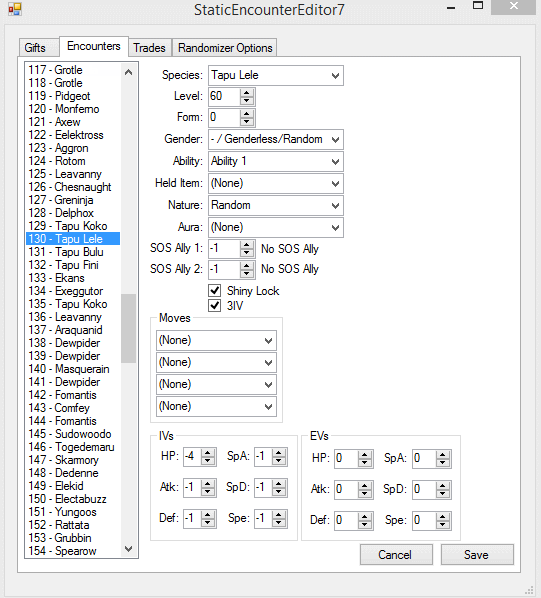
Task: Select 117 - Grotle in the list
Action: (73, 70)
